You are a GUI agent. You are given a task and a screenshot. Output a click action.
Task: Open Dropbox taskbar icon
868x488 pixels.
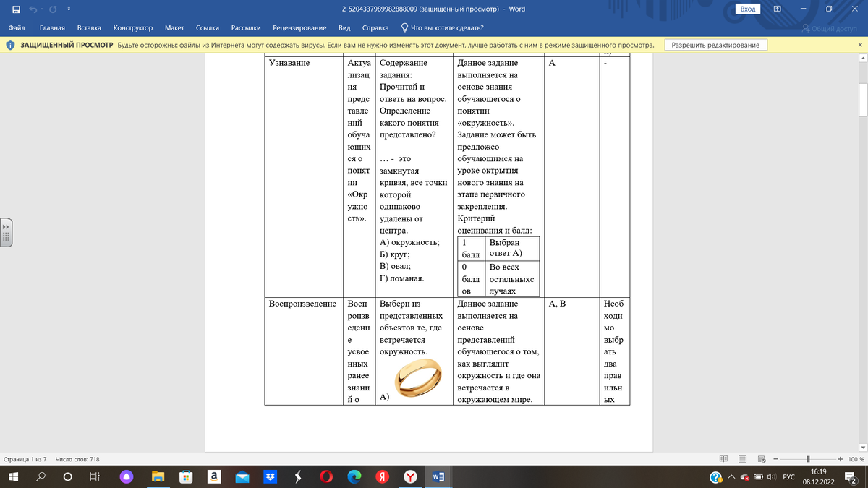[x=270, y=477]
